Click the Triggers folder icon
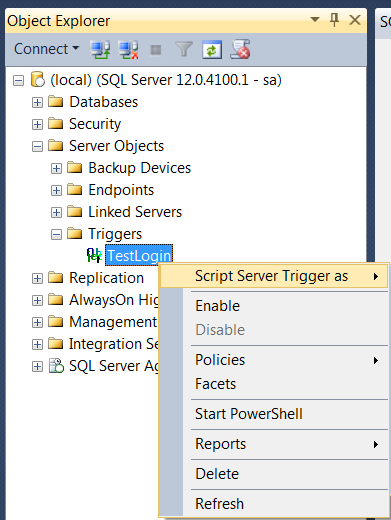The height and width of the screenshot is (520, 391). point(74,233)
